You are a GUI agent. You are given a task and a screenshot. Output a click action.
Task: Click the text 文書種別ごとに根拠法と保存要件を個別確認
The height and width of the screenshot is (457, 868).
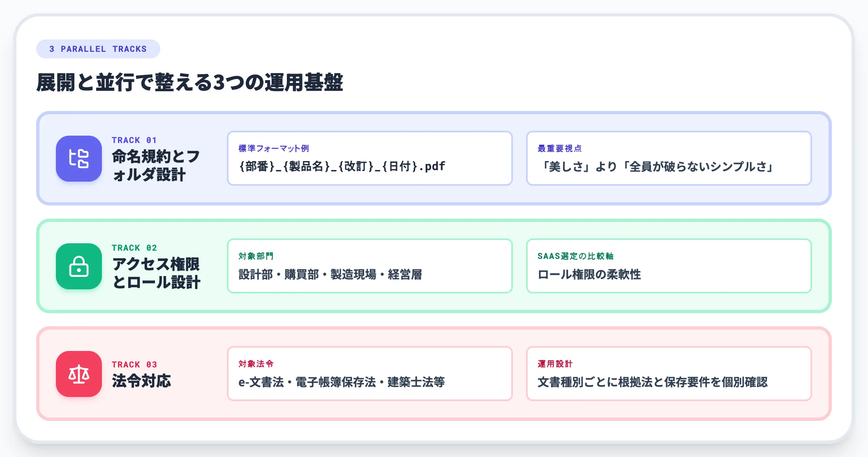click(x=653, y=382)
